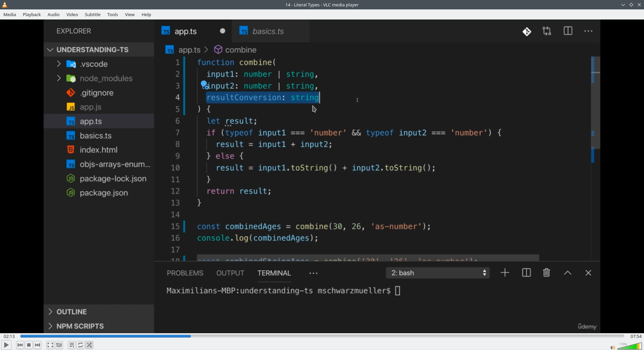Click the total time 07:54 label

[636, 336]
